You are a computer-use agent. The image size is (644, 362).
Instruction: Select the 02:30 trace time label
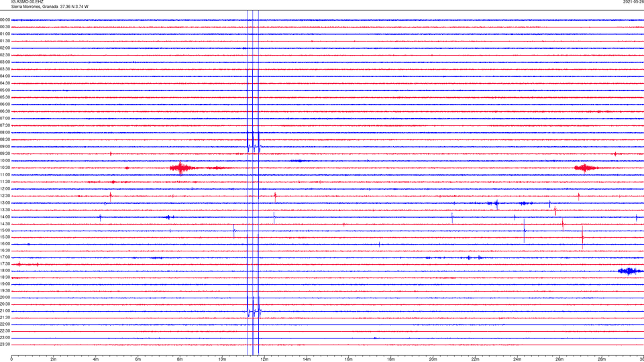tap(5, 55)
